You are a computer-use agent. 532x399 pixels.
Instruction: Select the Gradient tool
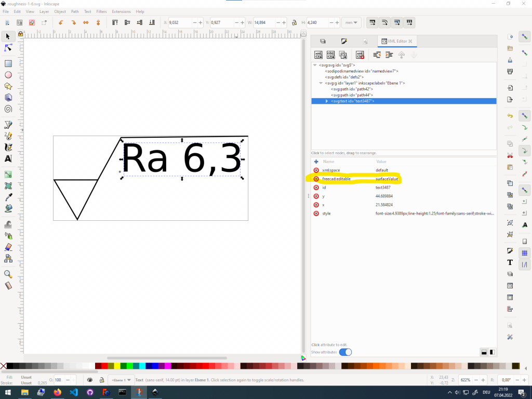pos(8,175)
